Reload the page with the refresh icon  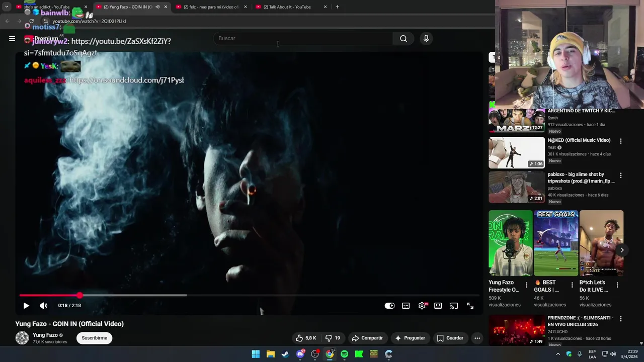(31, 21)
